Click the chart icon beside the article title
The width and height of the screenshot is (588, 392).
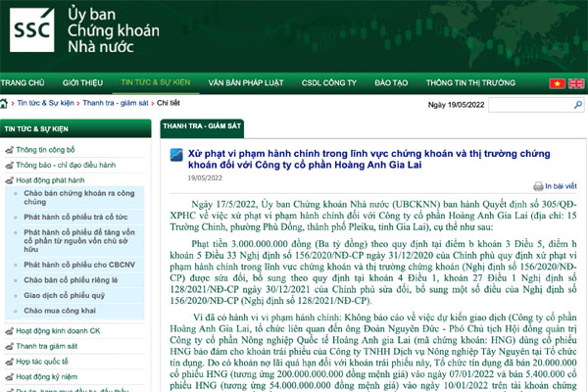[176, 156]
